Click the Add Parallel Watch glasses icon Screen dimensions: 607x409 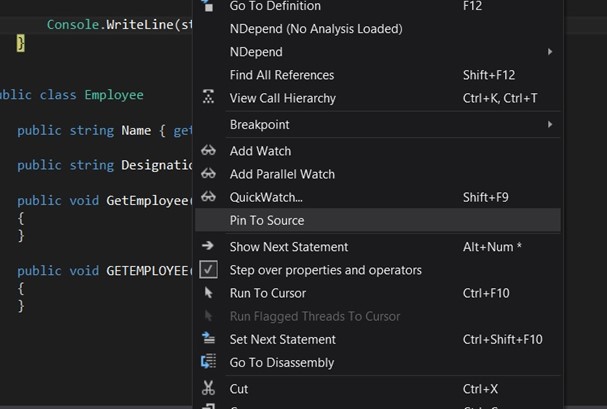click(208, 173)
